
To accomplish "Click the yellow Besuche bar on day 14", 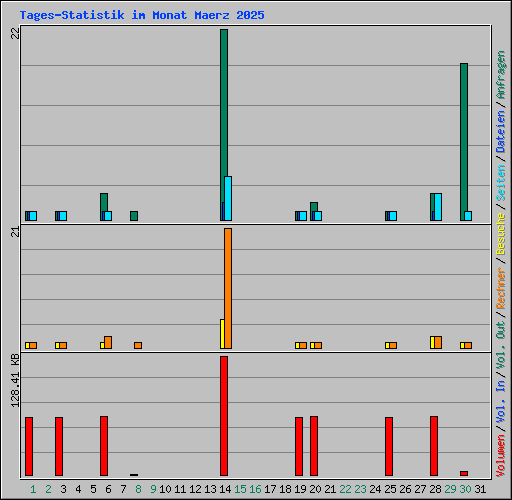I will pyautogui.click(x=222, y=334).
